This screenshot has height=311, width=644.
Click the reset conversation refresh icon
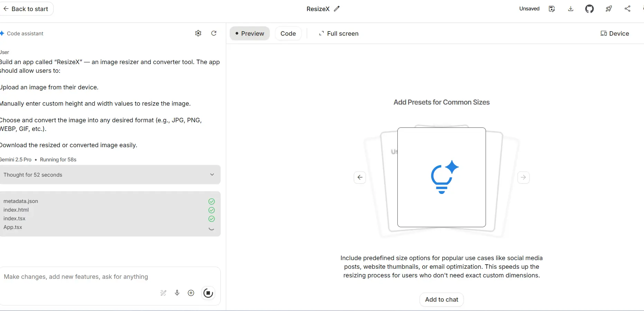214,33
